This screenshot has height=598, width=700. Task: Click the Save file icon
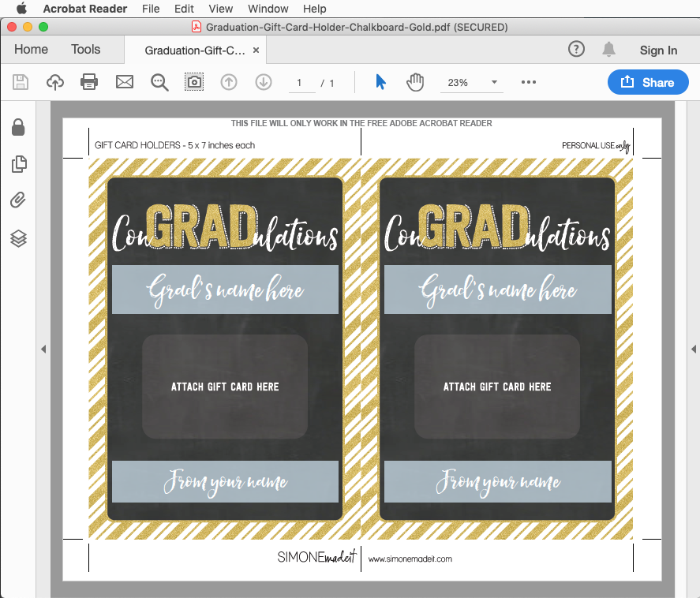(x=21, y=83)
